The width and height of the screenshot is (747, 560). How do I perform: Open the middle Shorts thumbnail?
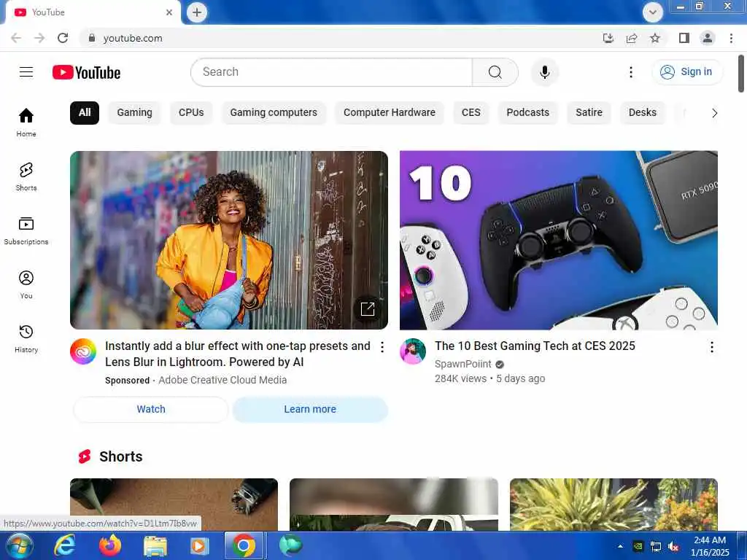[x=393, y=505]
